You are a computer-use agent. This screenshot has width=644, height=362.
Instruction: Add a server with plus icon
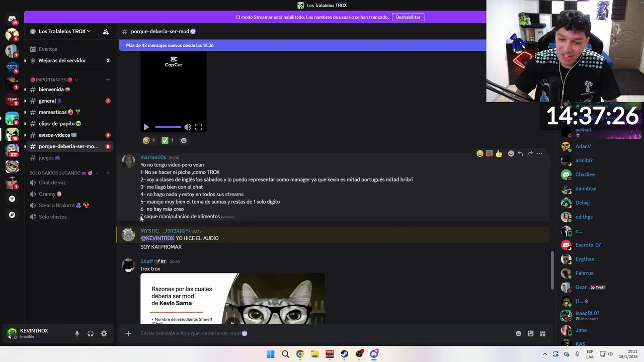tap(12, 199)
